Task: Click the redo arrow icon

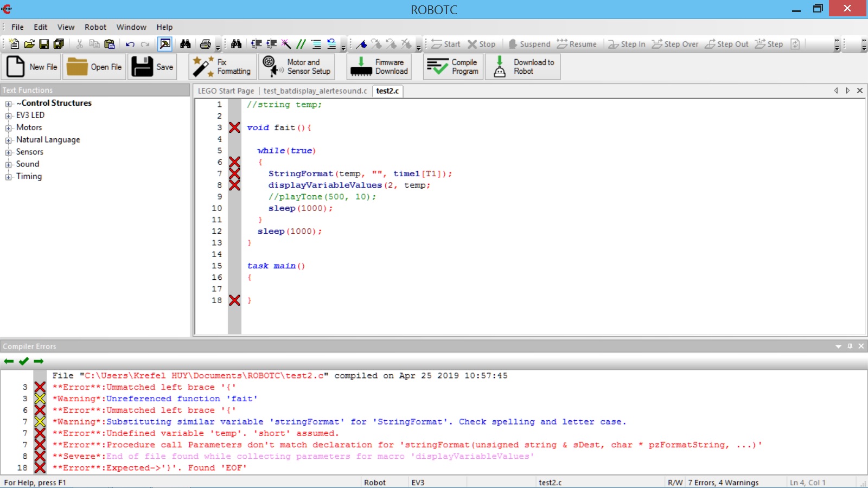Action: pos(145,44)
